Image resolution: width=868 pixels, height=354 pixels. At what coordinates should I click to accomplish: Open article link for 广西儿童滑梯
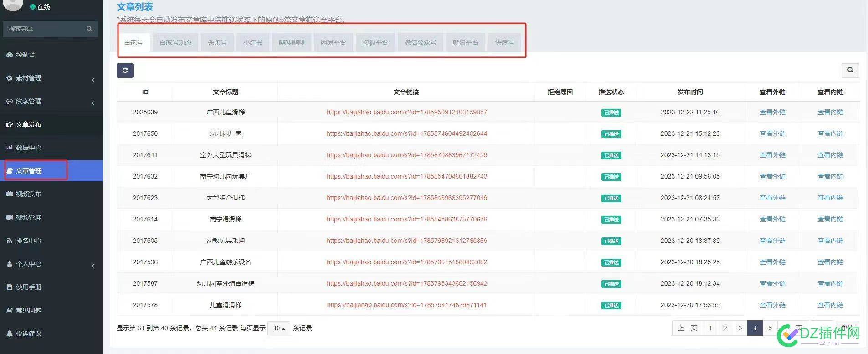point(407,112)
